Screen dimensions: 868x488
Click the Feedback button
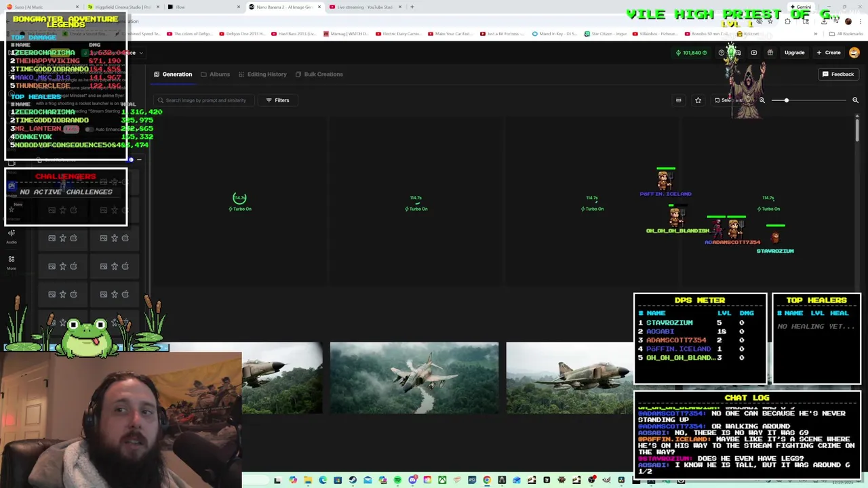(x=838, y=74)
